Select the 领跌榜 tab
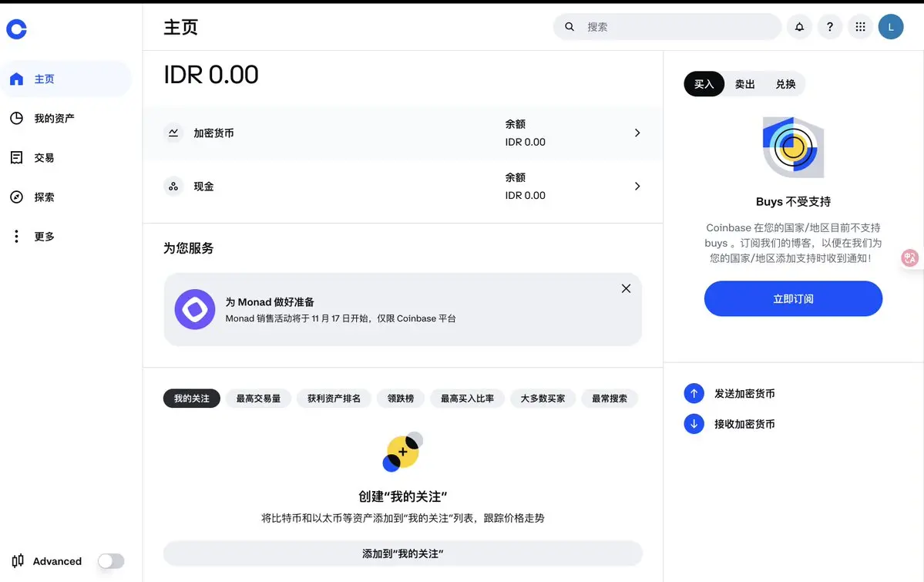Viewport: 924px width, 582px height. (401, 399)
